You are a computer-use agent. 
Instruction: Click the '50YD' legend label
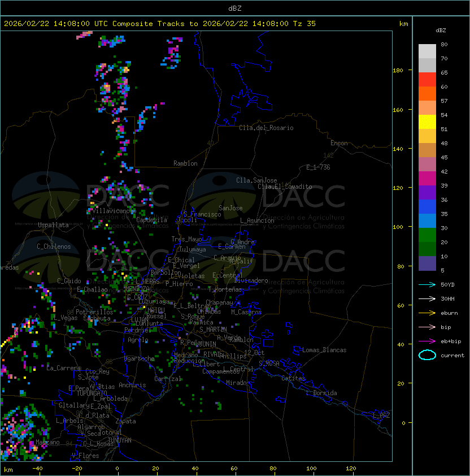[x=447, y=284]
